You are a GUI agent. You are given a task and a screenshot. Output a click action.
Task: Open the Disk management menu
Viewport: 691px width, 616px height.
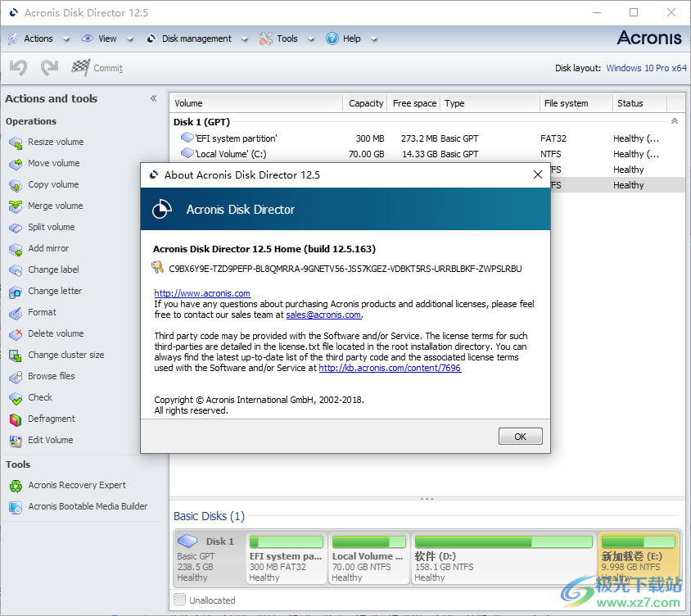[x=196, y=38]
